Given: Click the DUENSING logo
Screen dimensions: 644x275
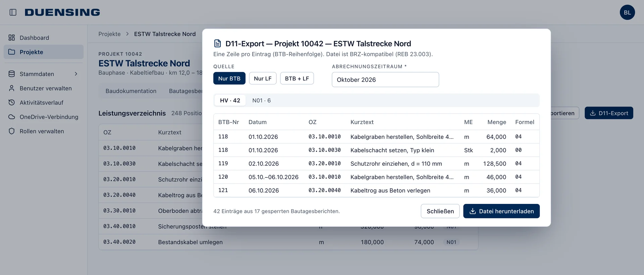Looking at the screenshot, I should tap(62, 12).
